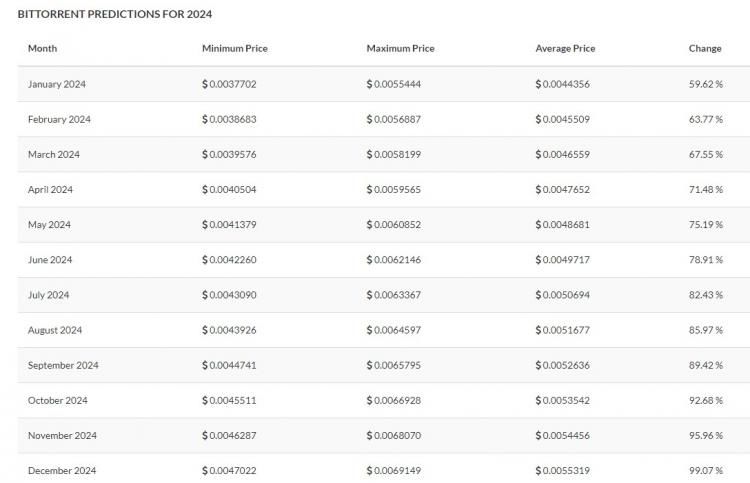750x483 pixels.
Task: Click the Maximum Price column header
Action: [x=400, y=48]
